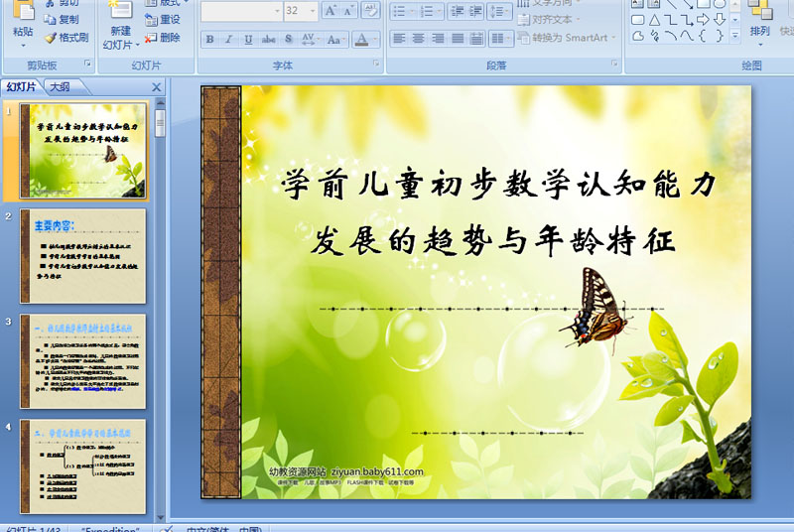Close the slides pane with X
The image size is (794, 532).
point(157,87)
